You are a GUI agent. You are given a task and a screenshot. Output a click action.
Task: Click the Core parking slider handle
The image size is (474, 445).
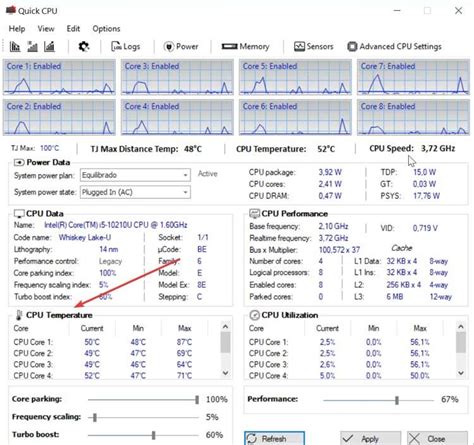coord(197,399)
